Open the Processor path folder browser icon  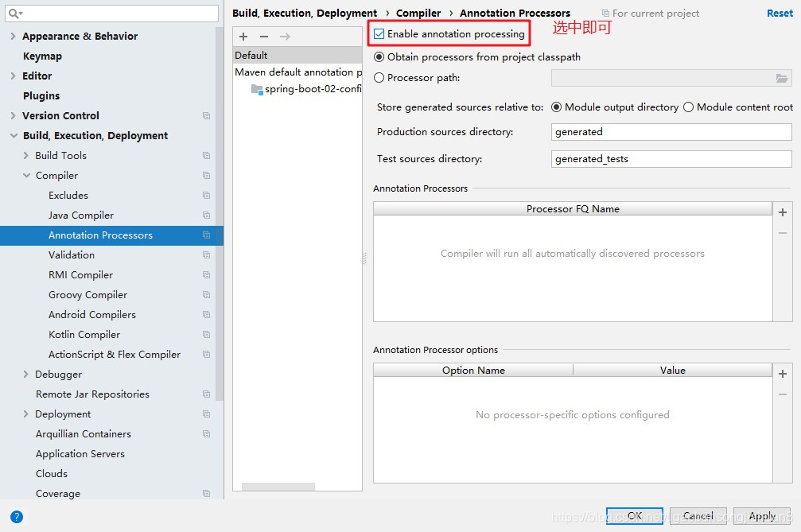[782, 77]
